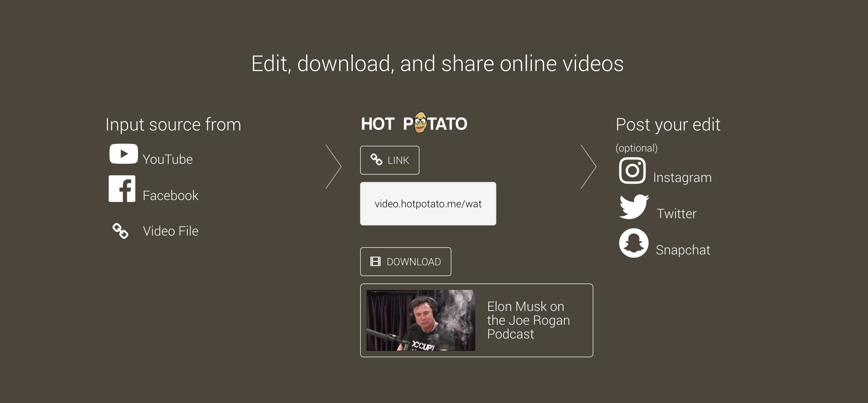Click the chain link icon beside Video File
868x403 pixels.
(x=120, y=231)
